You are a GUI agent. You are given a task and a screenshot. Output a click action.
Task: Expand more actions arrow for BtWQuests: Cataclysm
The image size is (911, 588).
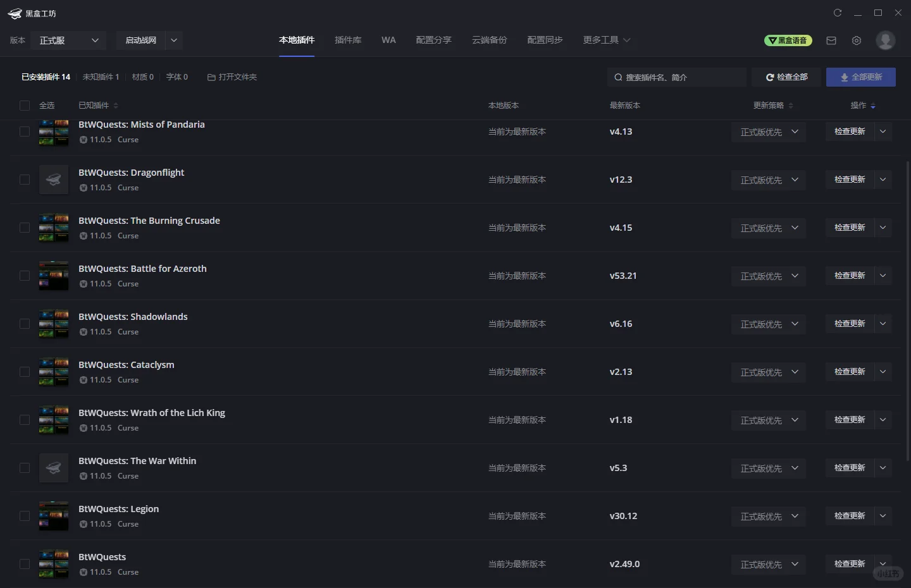point(883,372)
